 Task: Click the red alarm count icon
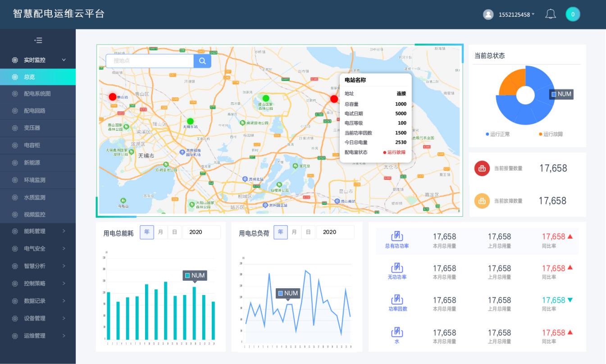482,168
